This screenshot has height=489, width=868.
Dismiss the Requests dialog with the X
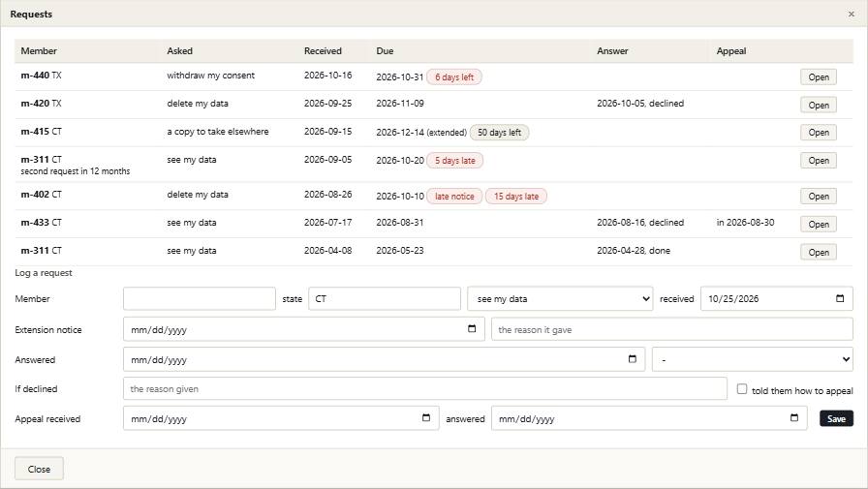851,15
